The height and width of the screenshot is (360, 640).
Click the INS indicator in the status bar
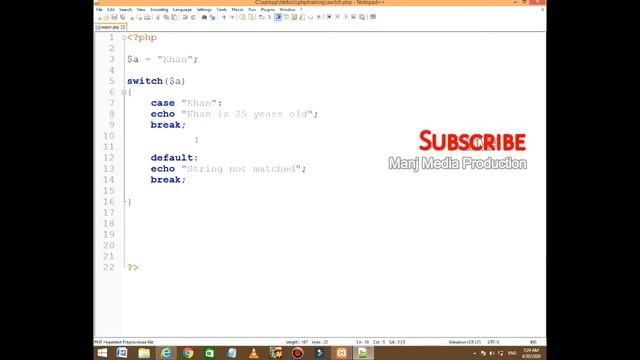(533, 342)
